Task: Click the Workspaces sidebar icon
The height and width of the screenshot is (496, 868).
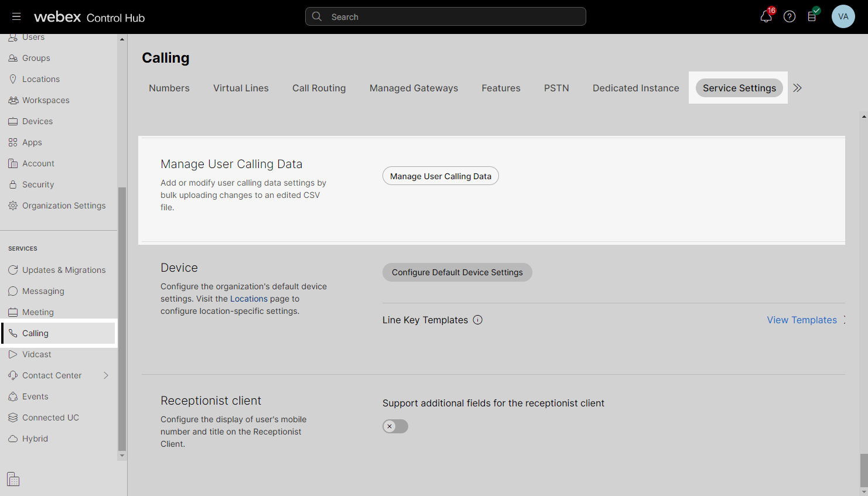Action: tap(13, 100)
